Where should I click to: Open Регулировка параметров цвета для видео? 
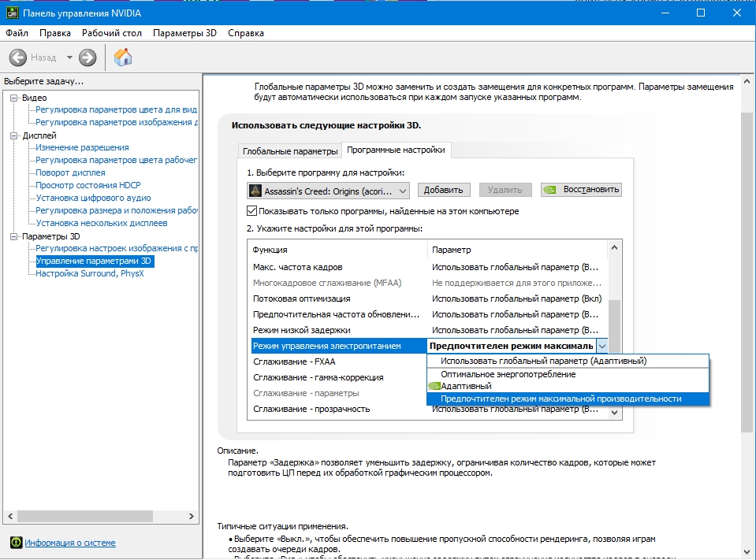(116, 109)
